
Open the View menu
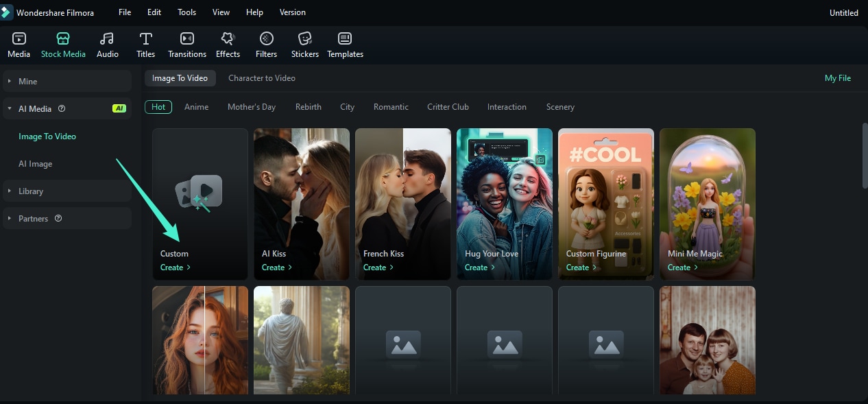[x=221, y=12]
